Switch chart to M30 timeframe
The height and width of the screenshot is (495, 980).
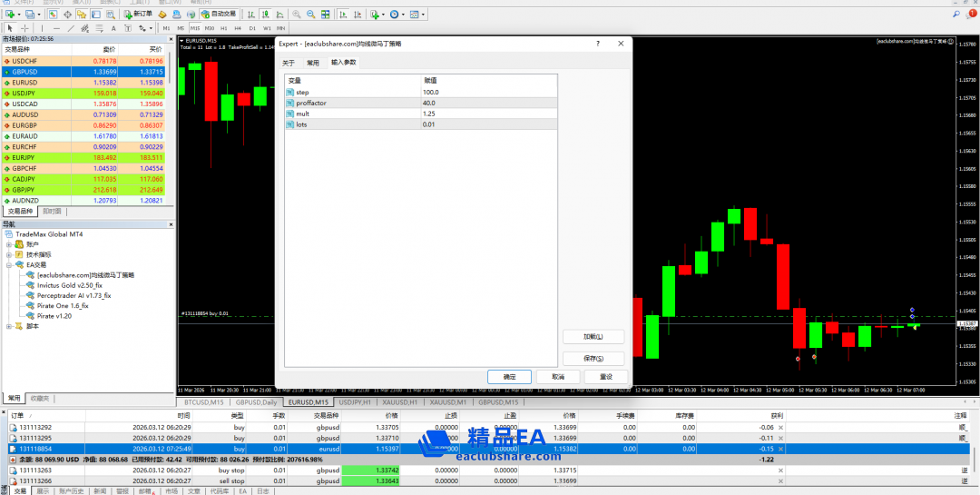click(211, 28)
